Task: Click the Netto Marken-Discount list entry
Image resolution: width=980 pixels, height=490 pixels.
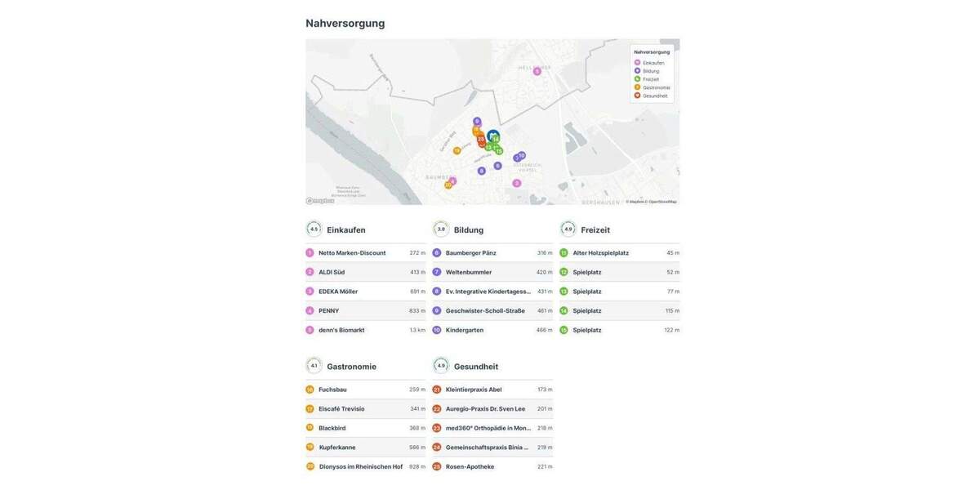Action: point(351,251)
